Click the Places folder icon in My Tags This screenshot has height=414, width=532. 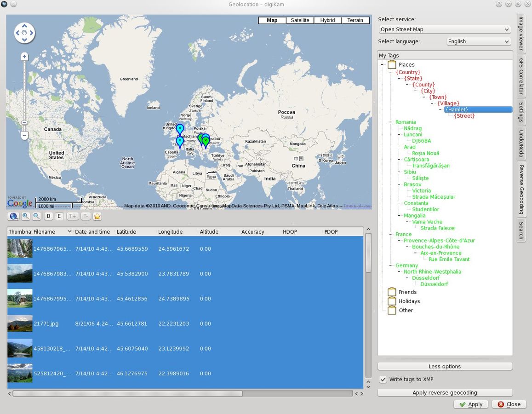392,65
